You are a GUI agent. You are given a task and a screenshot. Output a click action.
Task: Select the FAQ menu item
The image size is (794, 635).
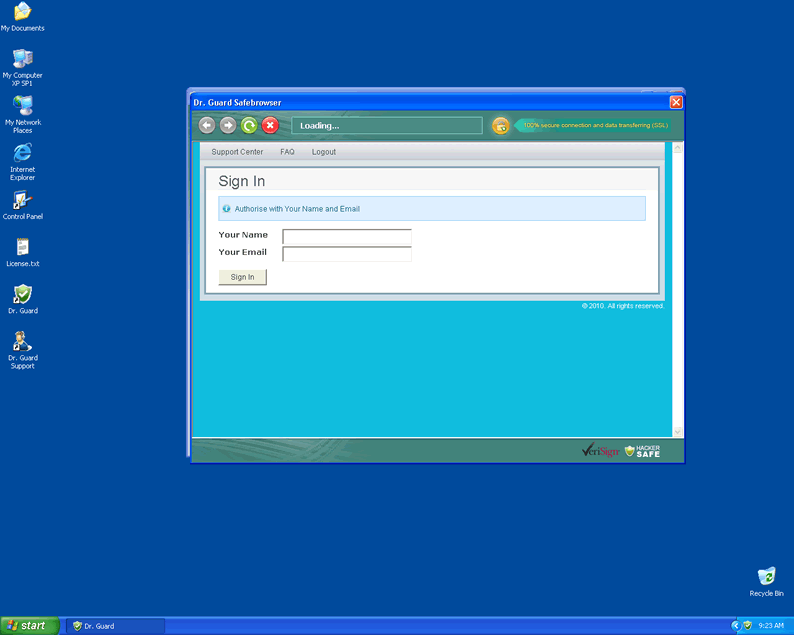pos(287,152)
